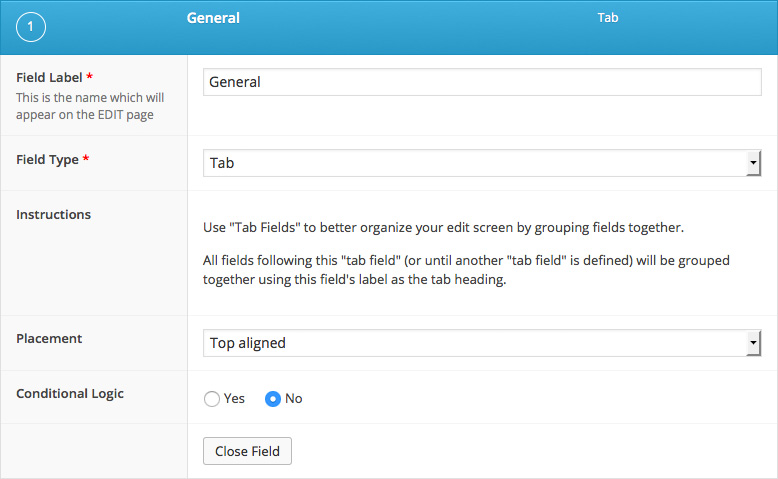Click the Close Field button

(x=247, y=451)
